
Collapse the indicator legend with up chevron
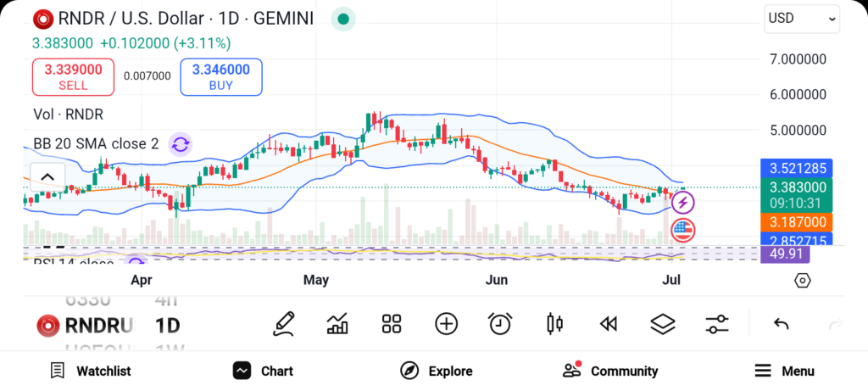pos(47,177)
